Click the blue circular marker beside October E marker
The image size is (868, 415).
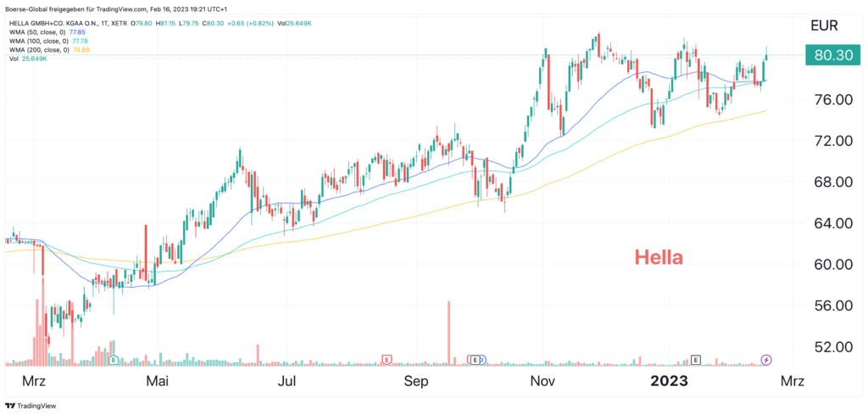(481, 360)
